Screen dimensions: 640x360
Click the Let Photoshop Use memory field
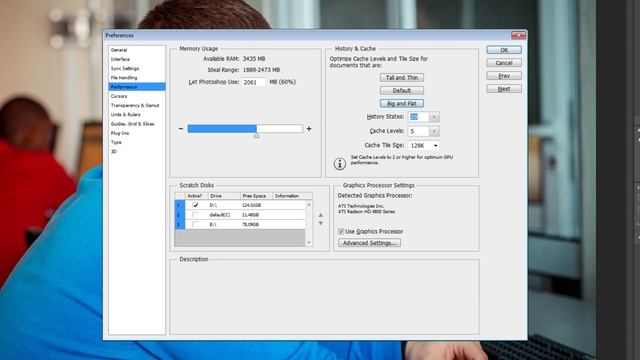click(253, 82)
